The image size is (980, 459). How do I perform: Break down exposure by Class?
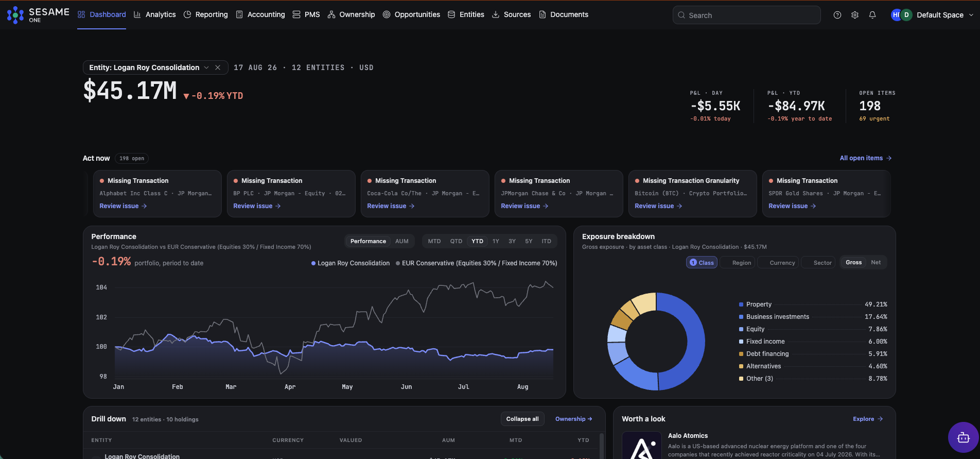pyautogui.click(x=702, y=263)
